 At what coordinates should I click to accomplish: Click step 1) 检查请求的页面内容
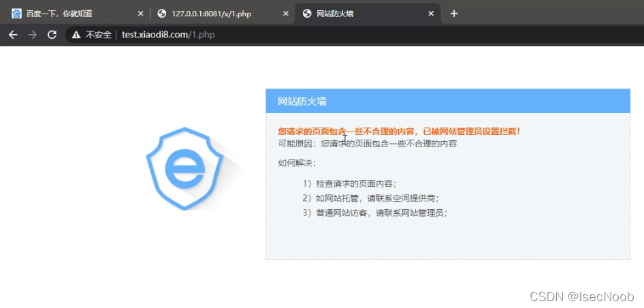point(349,183)
